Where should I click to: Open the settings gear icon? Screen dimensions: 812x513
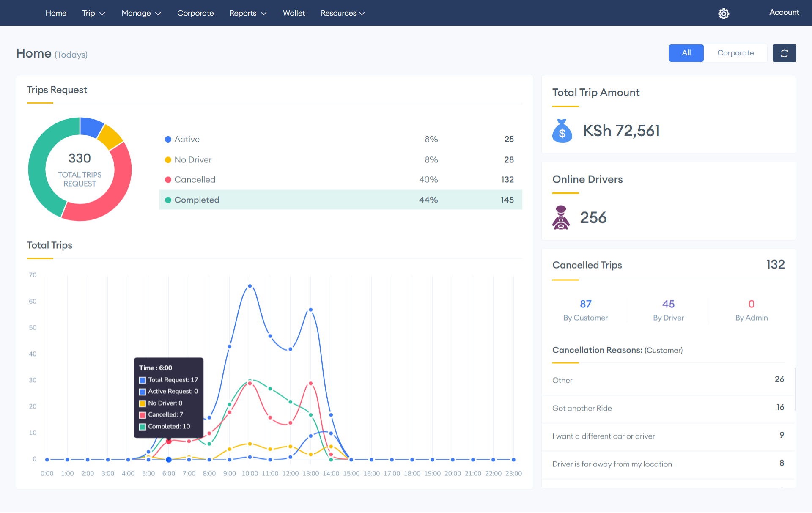(724, 13)
